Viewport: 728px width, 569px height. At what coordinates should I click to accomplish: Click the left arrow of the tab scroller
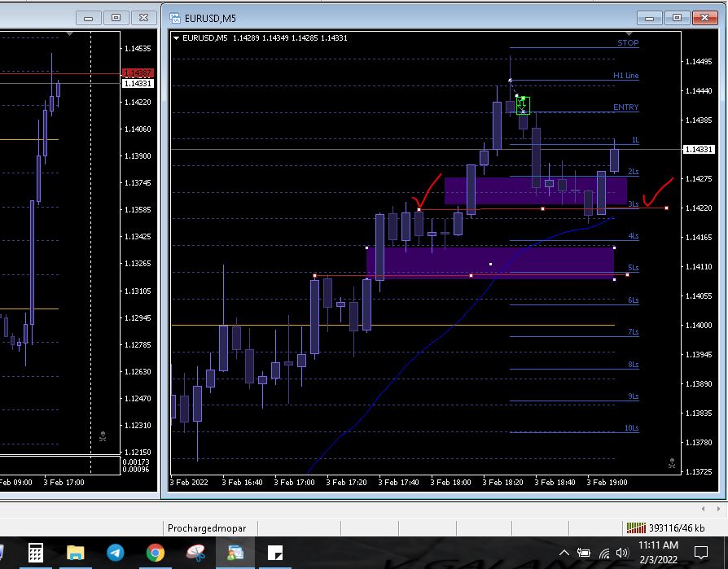[704, 509]
